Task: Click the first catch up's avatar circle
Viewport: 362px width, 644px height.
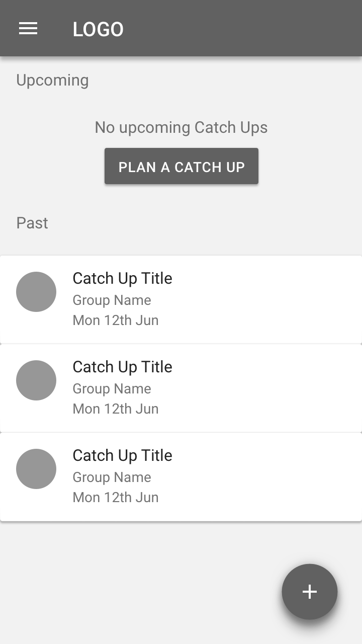Action: [36, 292]
